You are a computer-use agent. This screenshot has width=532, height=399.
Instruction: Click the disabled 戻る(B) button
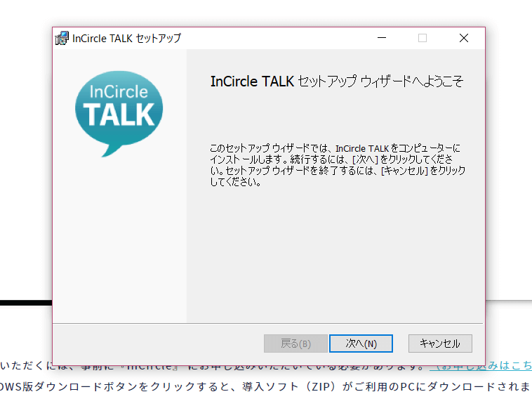[x=295, y=344]
